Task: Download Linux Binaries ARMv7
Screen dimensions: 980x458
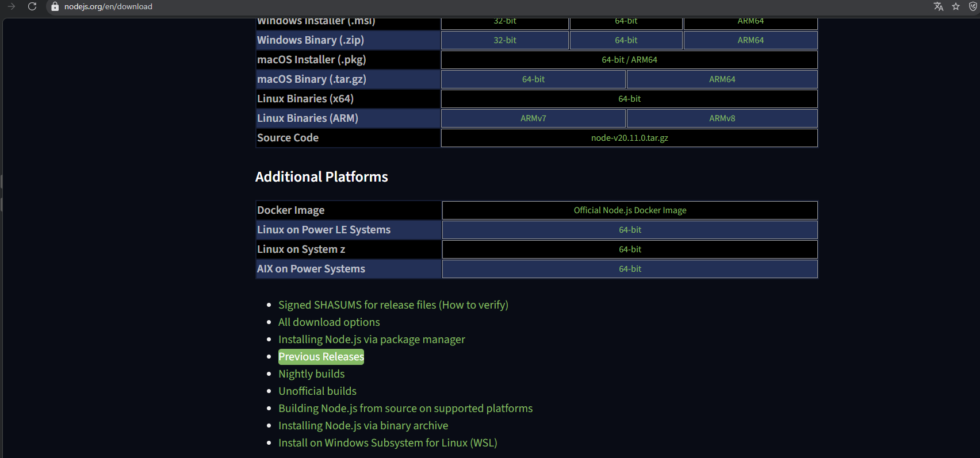Action: click(533, 118)
